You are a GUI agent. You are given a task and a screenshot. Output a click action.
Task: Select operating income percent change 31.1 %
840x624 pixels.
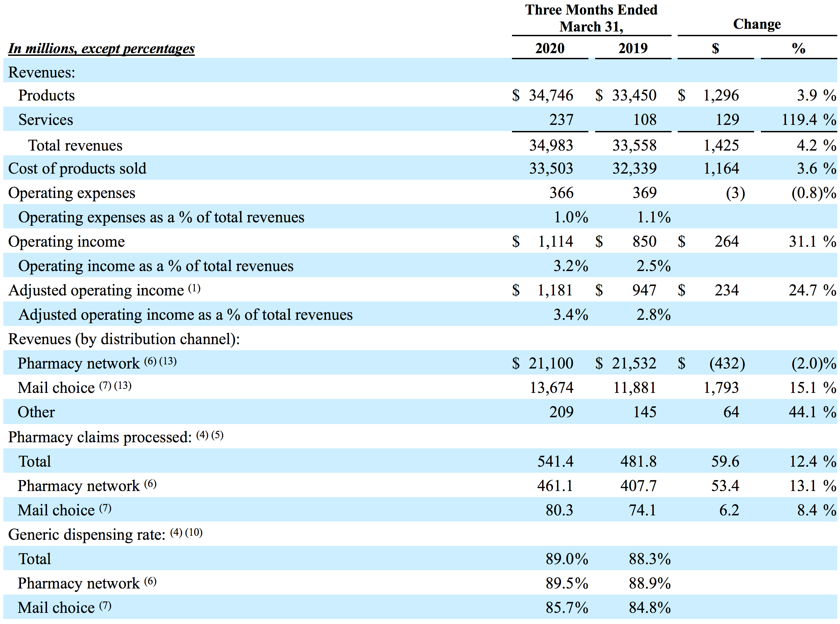tap(813, 241)
